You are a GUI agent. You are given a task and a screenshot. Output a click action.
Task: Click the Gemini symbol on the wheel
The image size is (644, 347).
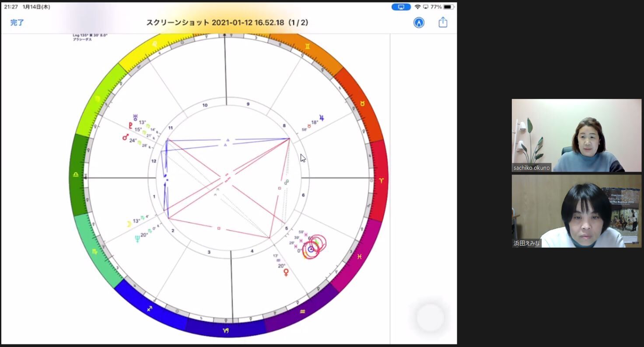tap(308, 46)
